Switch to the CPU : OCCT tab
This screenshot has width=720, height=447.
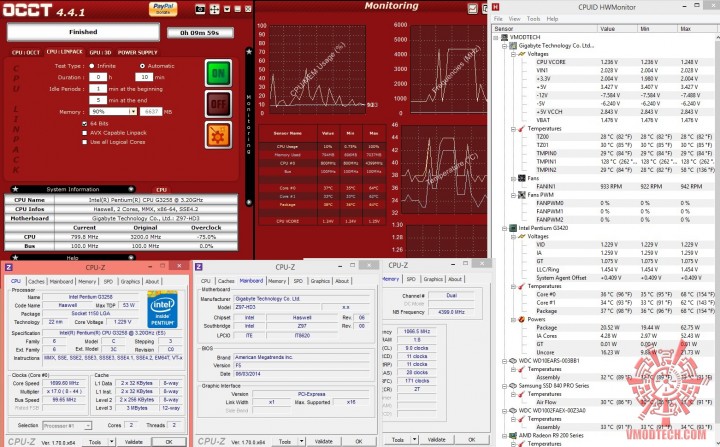point(26,52)
